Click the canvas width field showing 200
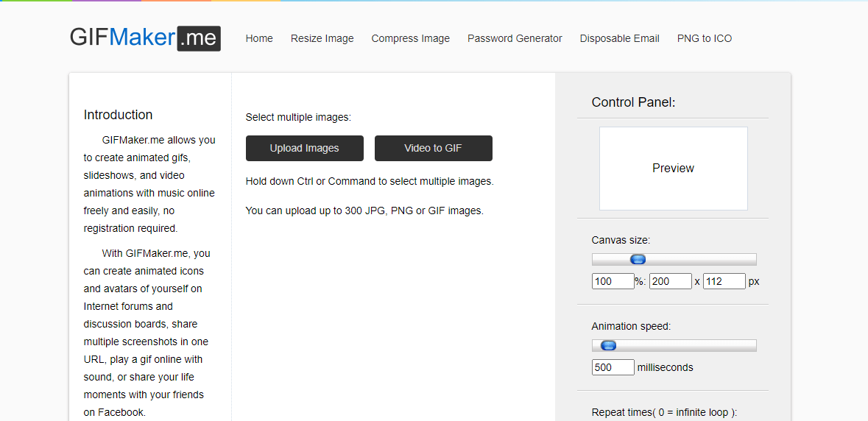 point(671,281)
